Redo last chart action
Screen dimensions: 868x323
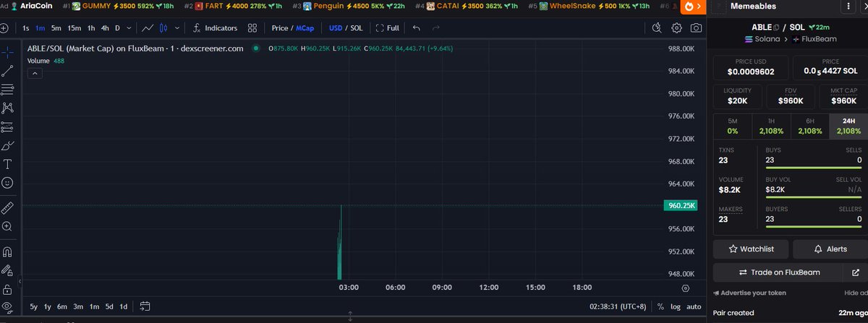(x=435, y=28)
